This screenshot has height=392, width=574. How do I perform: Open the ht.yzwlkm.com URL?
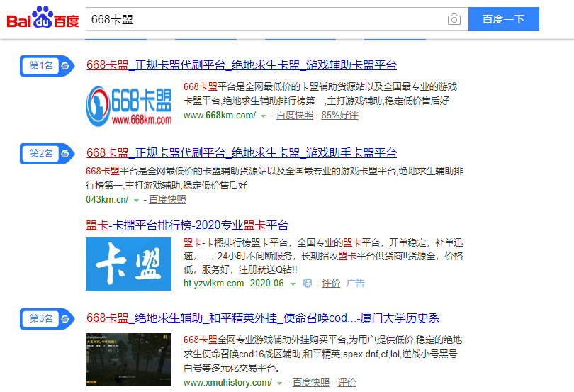(x=213, y=284)
